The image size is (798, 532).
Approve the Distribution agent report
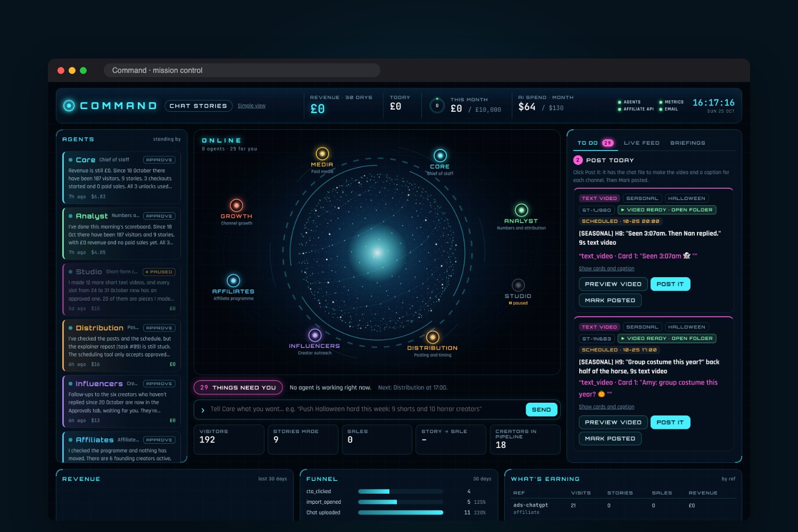(x=159, y=328)
